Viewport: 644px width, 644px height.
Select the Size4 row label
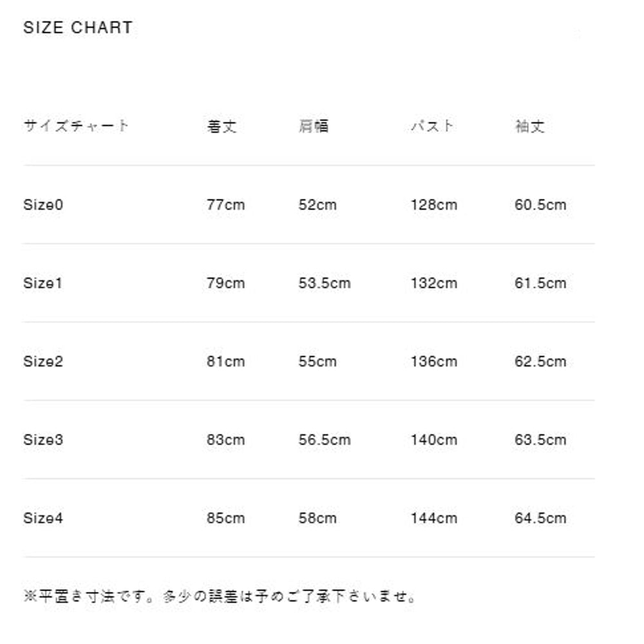(44, 518)
